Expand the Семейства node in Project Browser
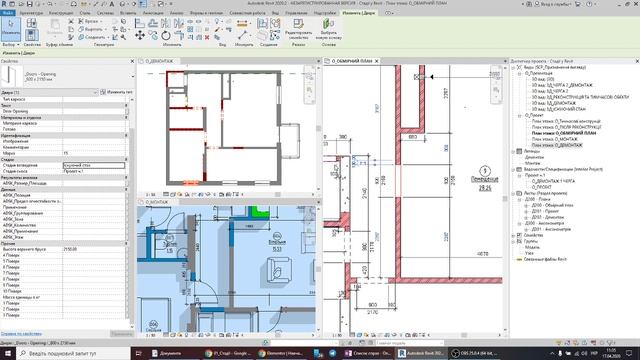Viewport: 640px width, 360px height. 513,236
